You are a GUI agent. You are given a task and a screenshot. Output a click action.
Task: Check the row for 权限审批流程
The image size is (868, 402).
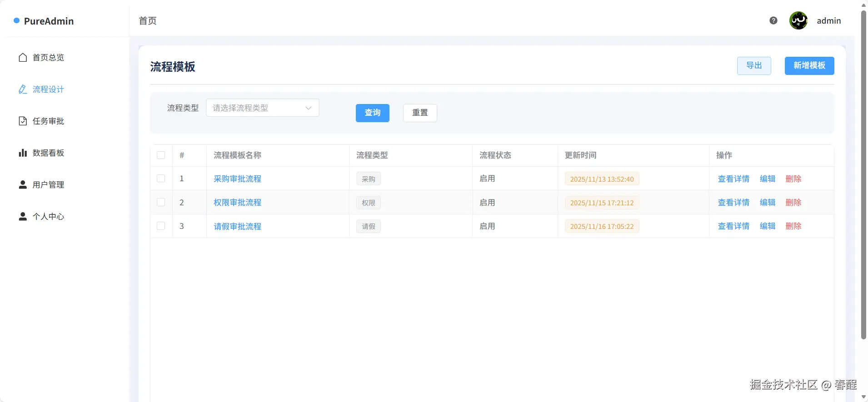click(x=161, y=202)
